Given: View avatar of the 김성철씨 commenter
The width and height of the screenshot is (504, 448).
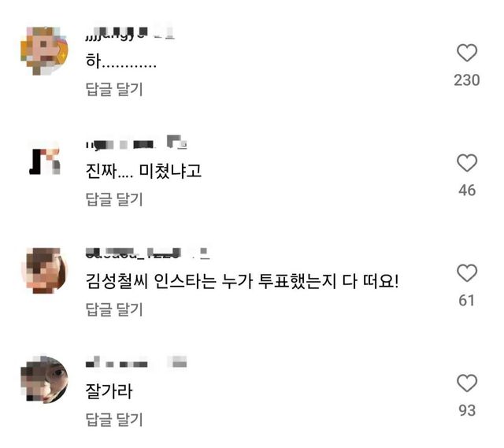Looking at the screenshot, I should (x=43, y=271).
